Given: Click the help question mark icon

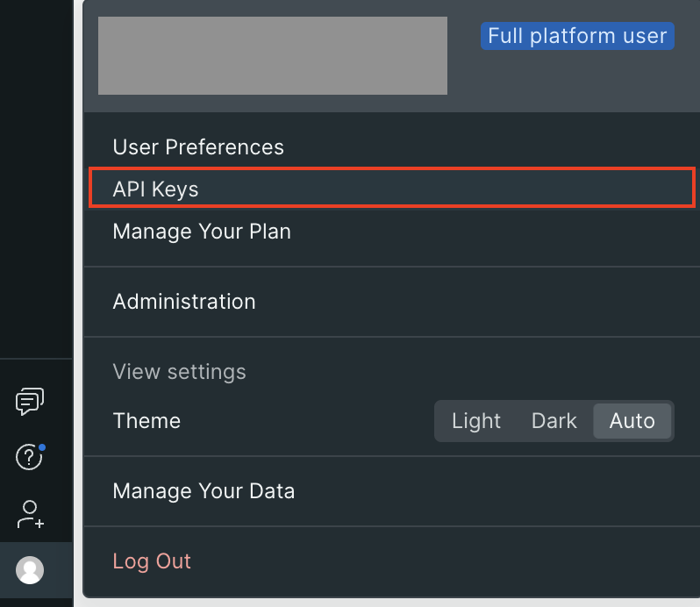Looking at the screenshot, I should (30, 457).
